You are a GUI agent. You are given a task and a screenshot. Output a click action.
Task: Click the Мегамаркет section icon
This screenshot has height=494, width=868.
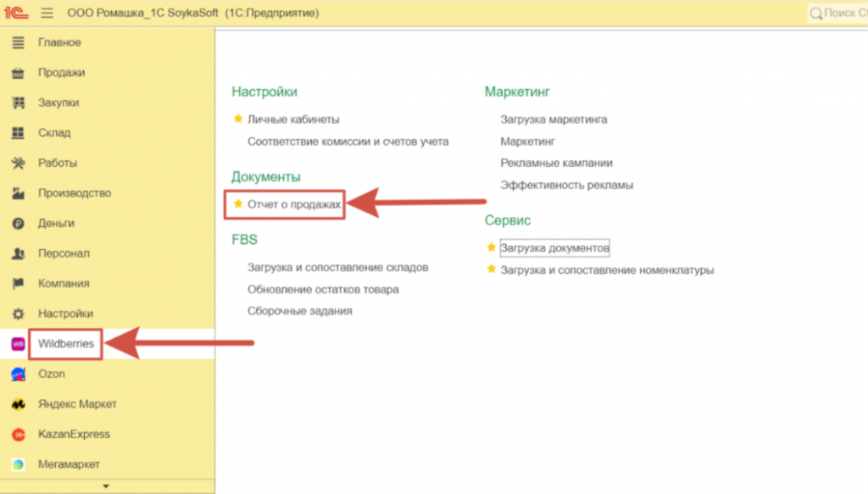(17, 464)
